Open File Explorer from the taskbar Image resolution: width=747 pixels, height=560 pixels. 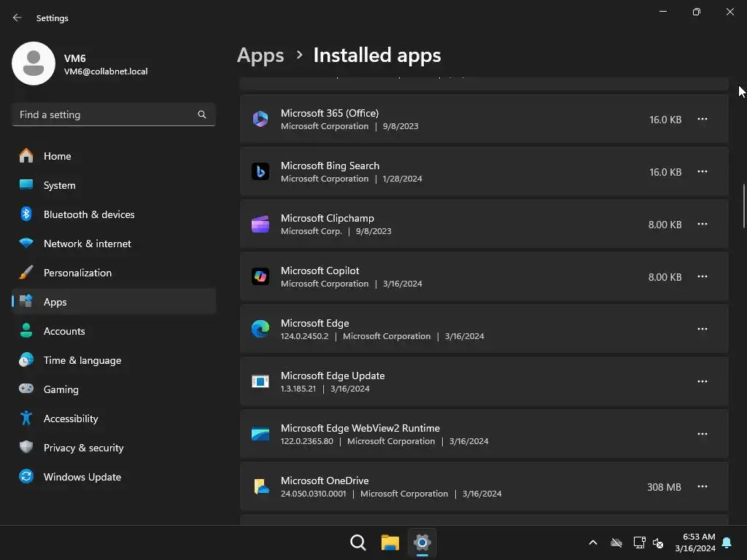click(x=390, y=542)
